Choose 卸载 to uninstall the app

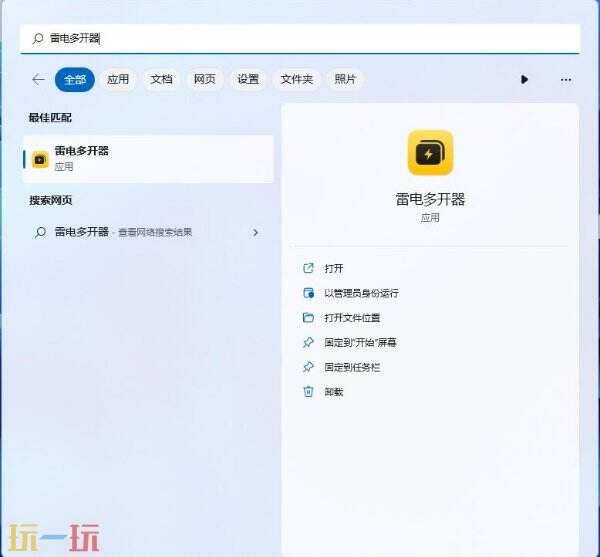(334, 392)
